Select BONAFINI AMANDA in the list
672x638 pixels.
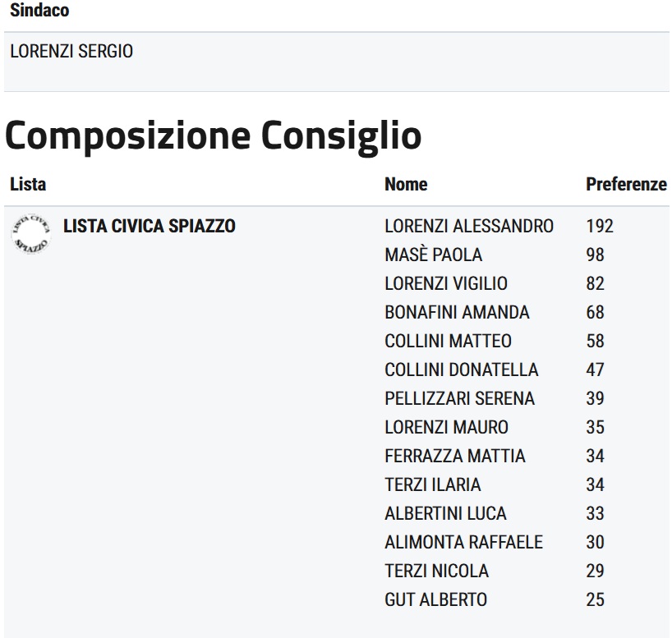[x=457, y=312]
